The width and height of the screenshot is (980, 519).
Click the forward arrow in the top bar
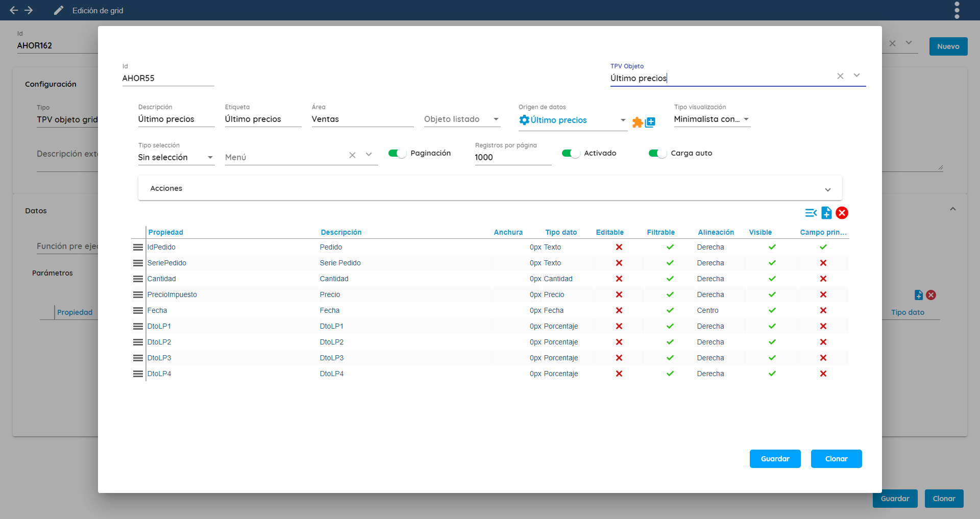tap(29, 10)
